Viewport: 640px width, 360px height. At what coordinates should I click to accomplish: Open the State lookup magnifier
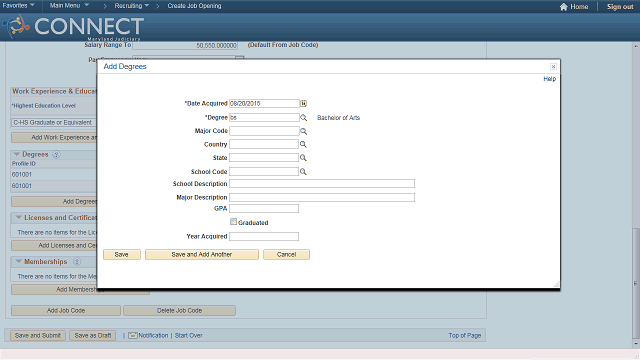[303, 158]
